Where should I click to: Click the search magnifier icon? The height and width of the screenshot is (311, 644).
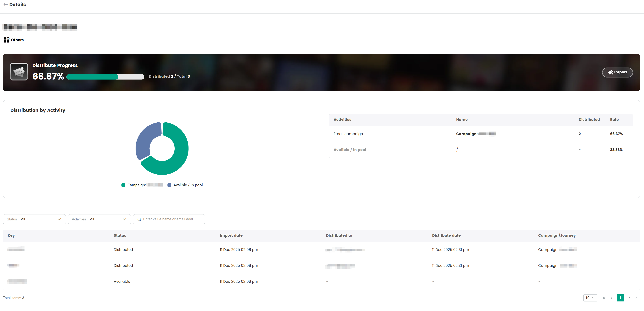(x=139, y=219)
